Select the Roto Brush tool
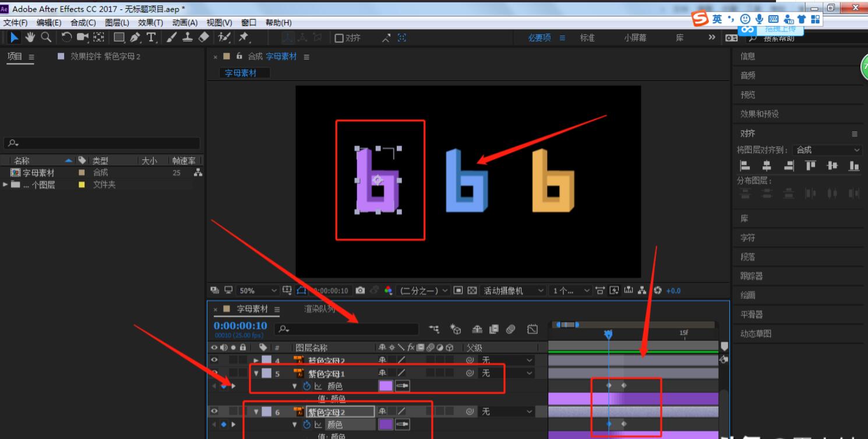The width and height of the screenshot is (868, 439). pyautogui.click(x=224, y=37)
